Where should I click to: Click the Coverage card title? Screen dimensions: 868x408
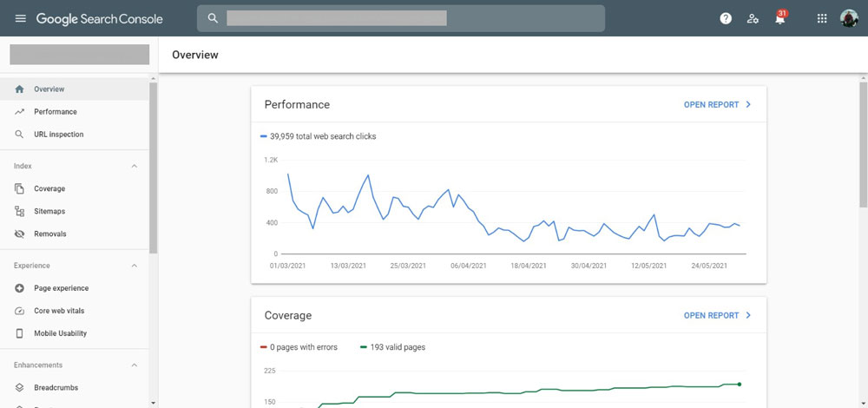point(288,316)
